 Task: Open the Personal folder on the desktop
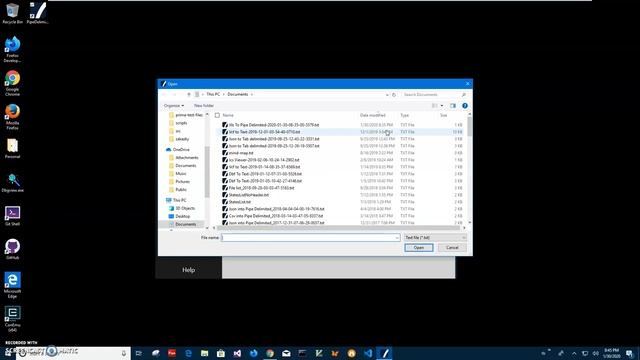coord(12,148)
